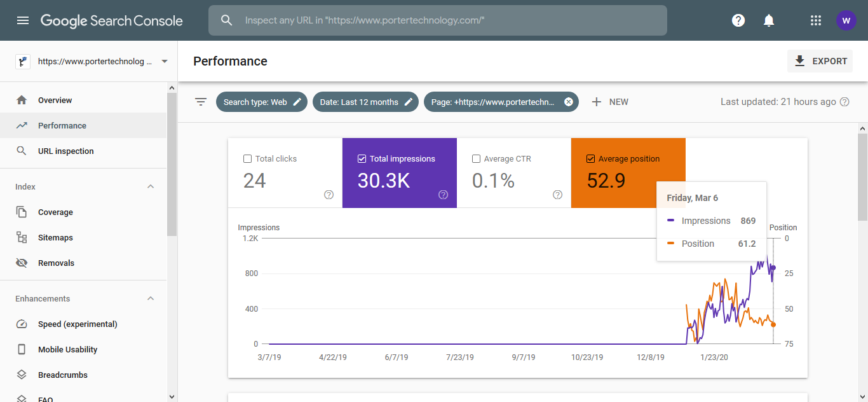Click the Coverage pages icon
The height and width of the screenshot is (402, 868).
22,212
